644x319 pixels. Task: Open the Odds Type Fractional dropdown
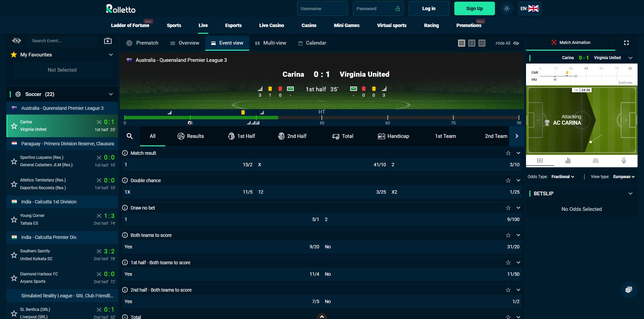562,176
